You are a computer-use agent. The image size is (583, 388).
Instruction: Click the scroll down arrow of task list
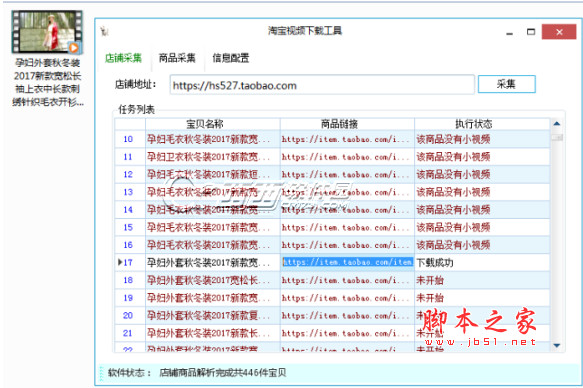tap(557, 345)
